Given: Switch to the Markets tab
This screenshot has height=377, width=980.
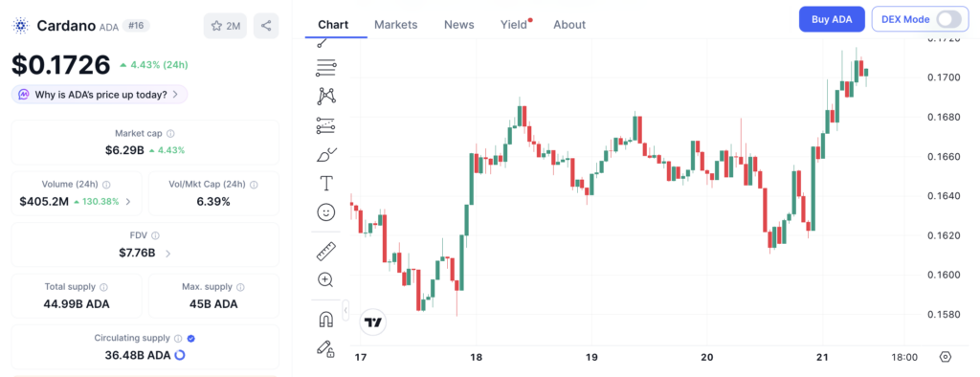Looking at the screenshot, I should pyautogui.click(x=395, y=24).
